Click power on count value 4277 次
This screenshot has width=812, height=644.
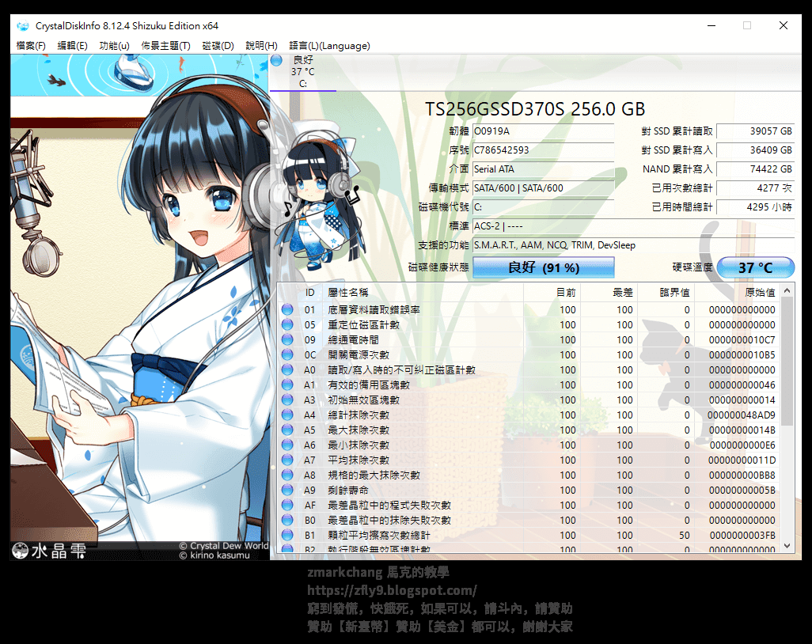(756, 188)
